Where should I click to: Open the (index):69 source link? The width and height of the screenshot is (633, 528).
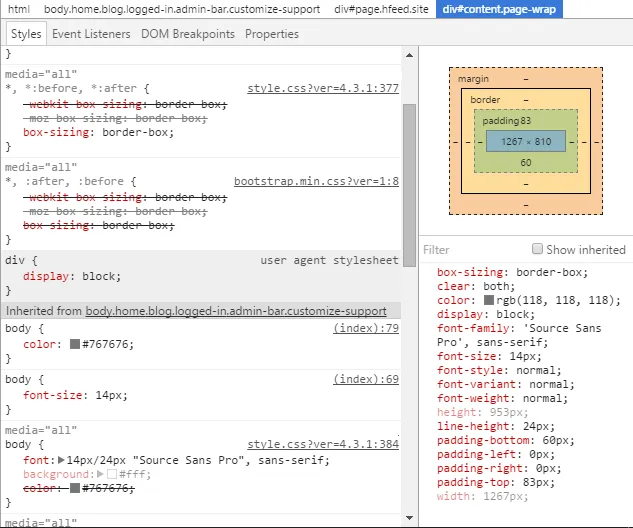point(366,379)
